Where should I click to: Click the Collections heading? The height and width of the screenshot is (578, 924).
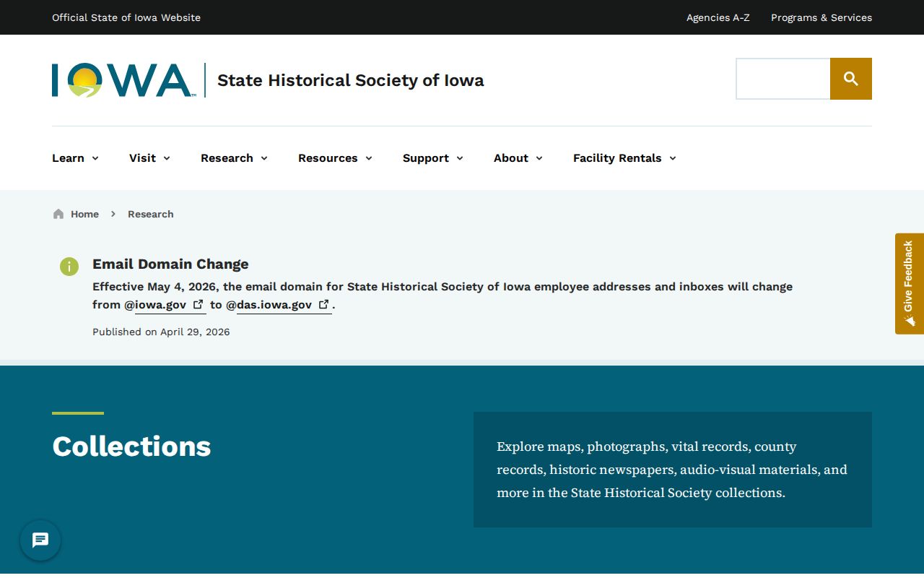tap(131, 447)
